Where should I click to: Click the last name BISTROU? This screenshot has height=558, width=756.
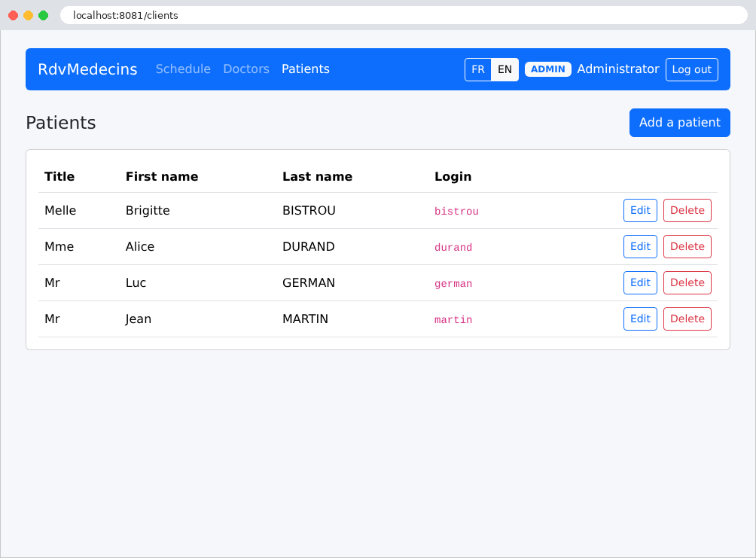(309, 210)
